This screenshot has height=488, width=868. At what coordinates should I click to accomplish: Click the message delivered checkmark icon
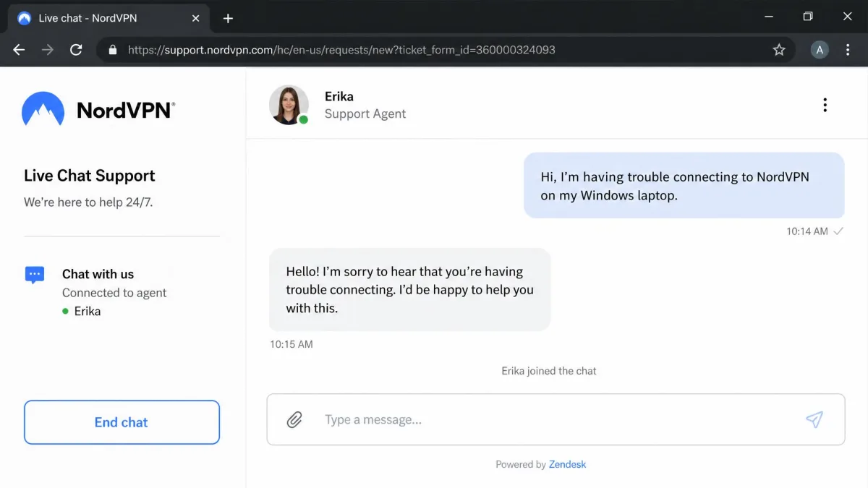click(x=838, y=231)
